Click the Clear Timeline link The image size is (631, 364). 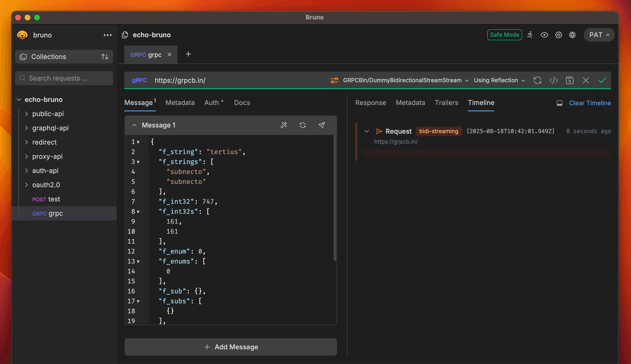pyautogui.click(x=590, y=103)
